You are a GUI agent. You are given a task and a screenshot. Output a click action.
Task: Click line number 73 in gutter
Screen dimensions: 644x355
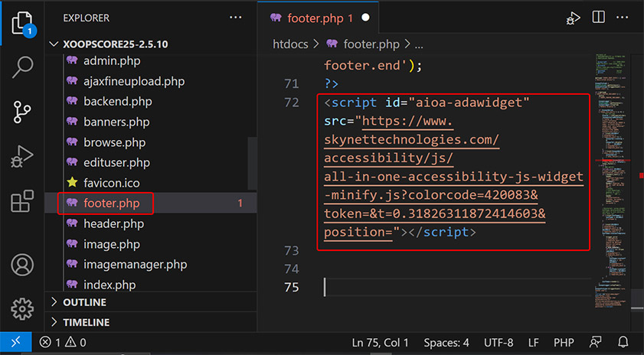291,250
